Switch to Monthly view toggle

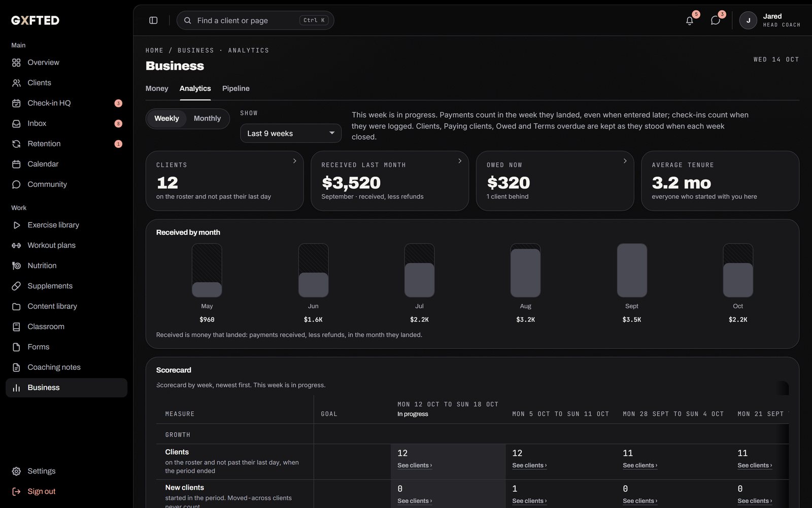pyautogui.click(x=207, y=118)
